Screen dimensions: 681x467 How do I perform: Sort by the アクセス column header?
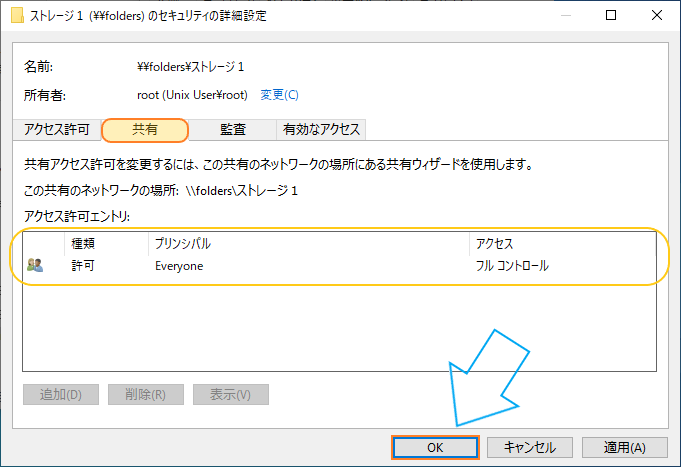click(563, 243)
